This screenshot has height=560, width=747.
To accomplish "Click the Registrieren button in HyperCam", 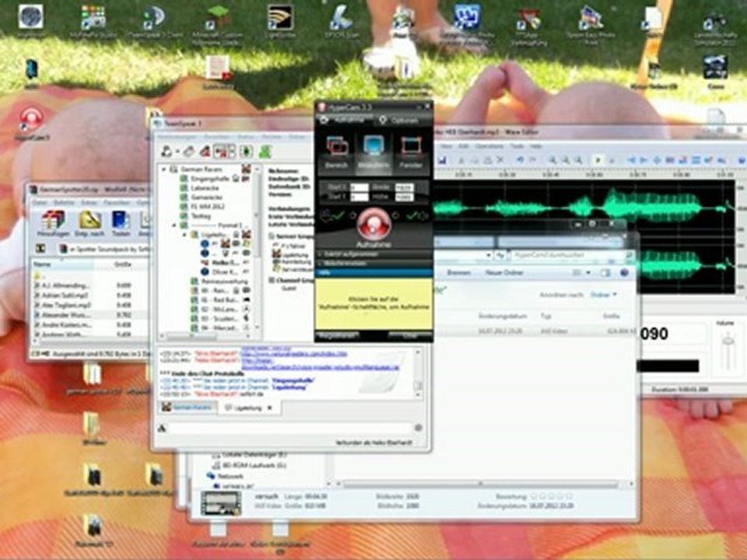I will coord(338,335).
